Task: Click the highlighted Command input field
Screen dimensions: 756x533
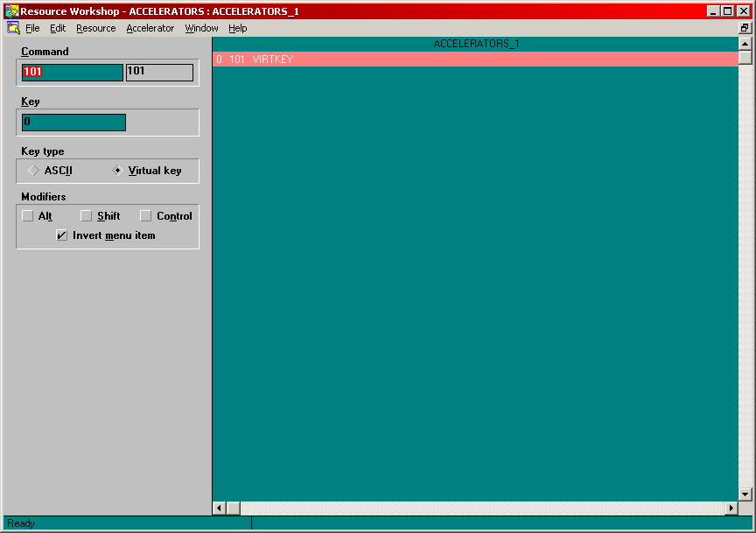Action: click(72, 73)
